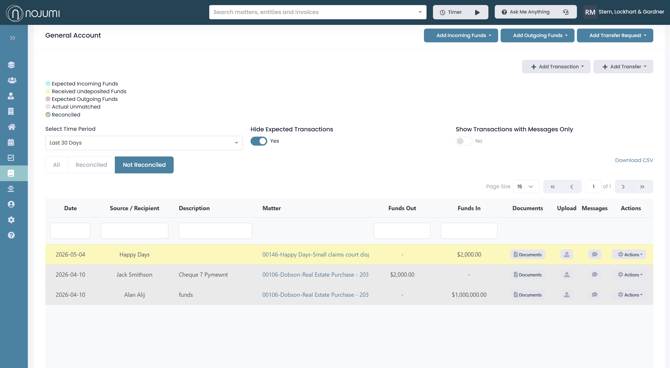Screen dimensions: 670x368
Task: Upload file for Jack Smithson transaction
Action: click(567, 274)
